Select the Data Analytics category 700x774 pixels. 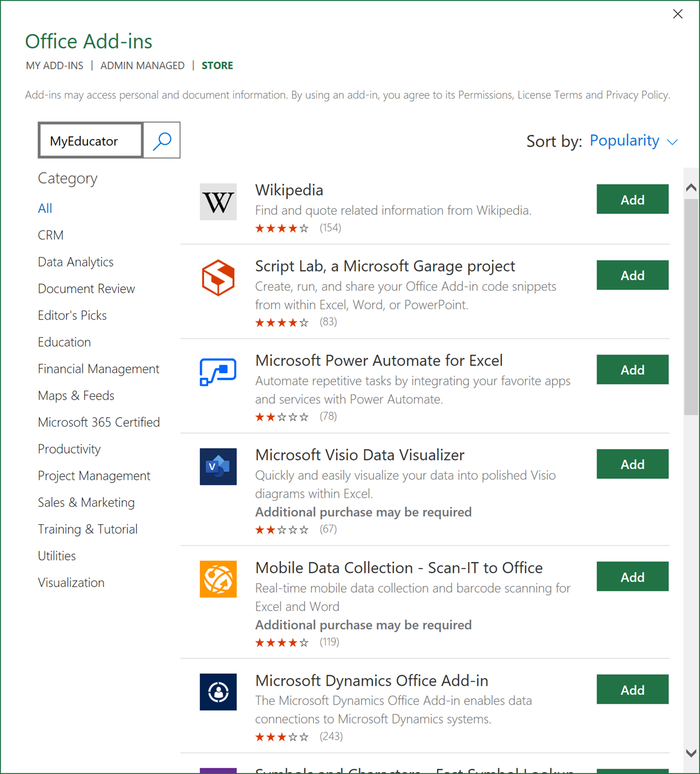pos(75,262)
